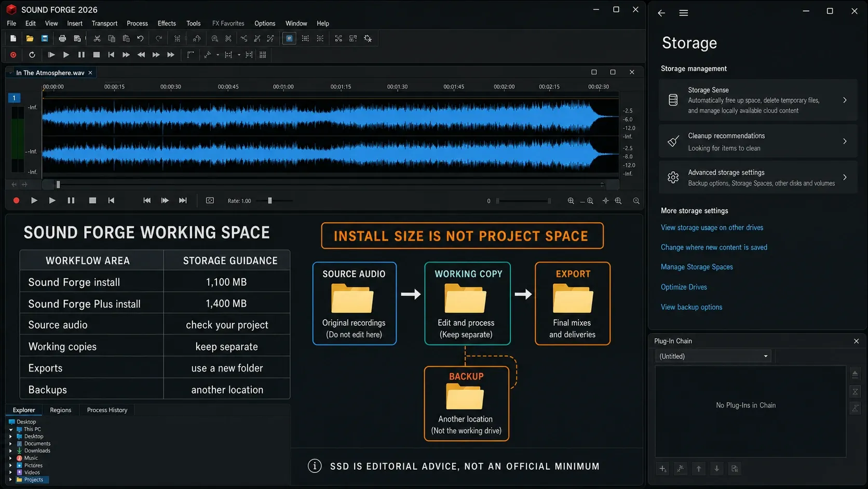Toggle loop playback in the transport toolbar
Screen dimensions: 868x489
click(x=32, y=55)
